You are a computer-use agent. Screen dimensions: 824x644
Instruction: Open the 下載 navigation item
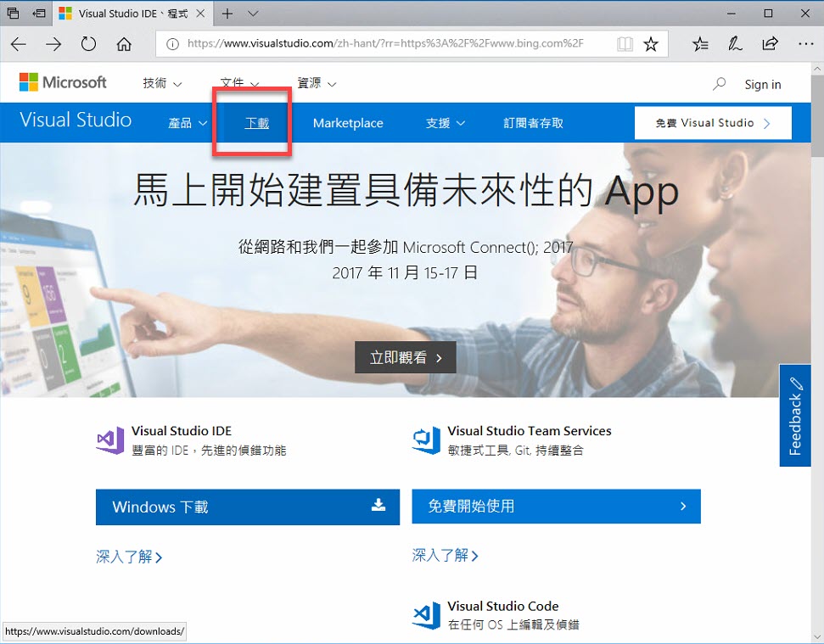257,123
